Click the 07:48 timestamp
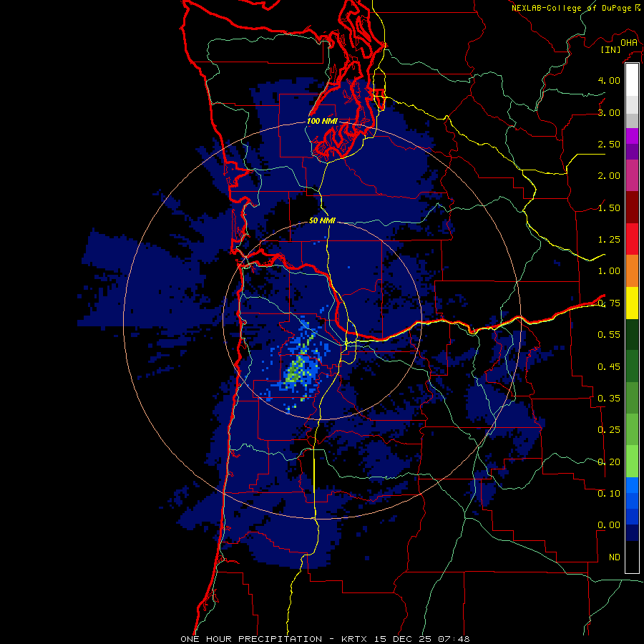Image resolution: width=644 pixels, height=644 pixels. click(454, 639)
